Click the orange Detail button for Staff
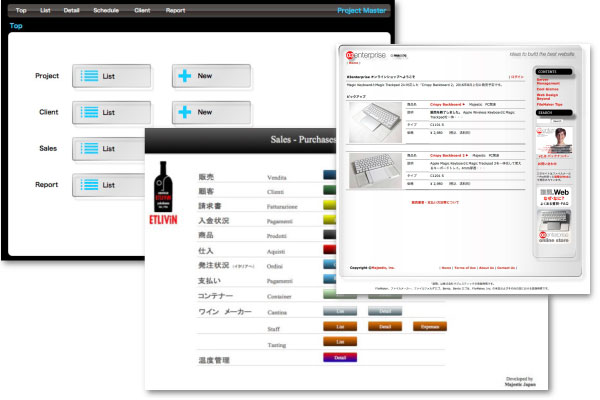 click(385, 327)
